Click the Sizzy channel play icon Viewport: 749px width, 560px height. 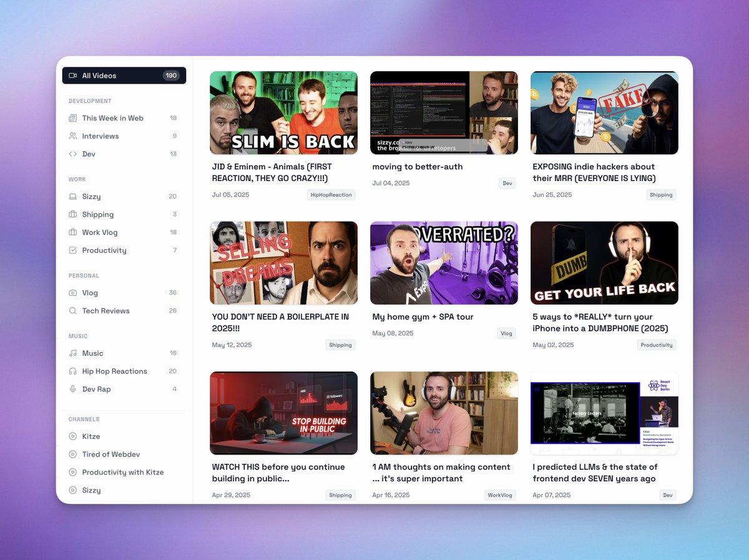[x=73, y=490]
